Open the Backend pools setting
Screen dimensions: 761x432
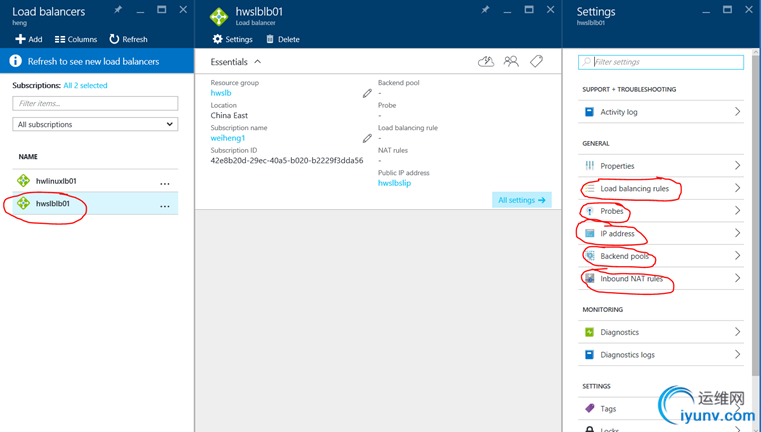click(x=661, y=256)
